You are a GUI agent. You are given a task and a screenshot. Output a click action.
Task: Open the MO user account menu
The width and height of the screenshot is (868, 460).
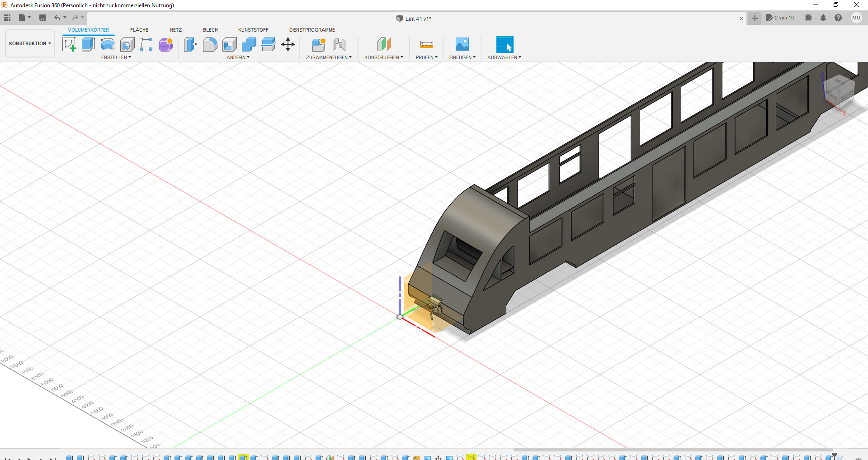pos(856,18)
